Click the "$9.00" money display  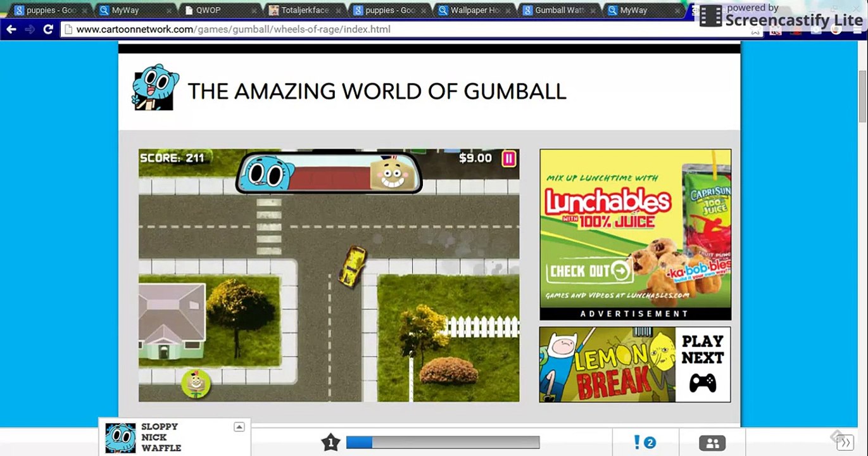point(475,158)
